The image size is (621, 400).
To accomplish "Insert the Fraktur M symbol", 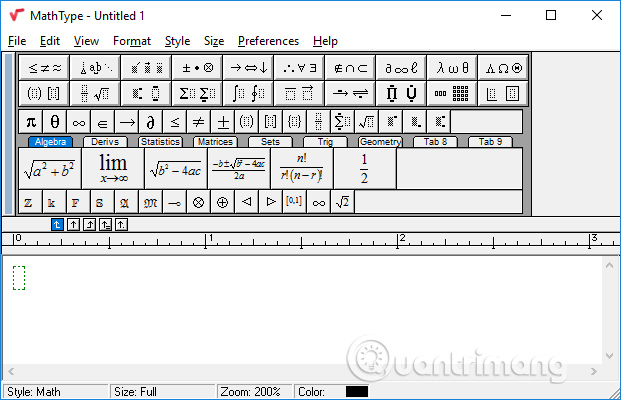I will click(x=150, y=202).
